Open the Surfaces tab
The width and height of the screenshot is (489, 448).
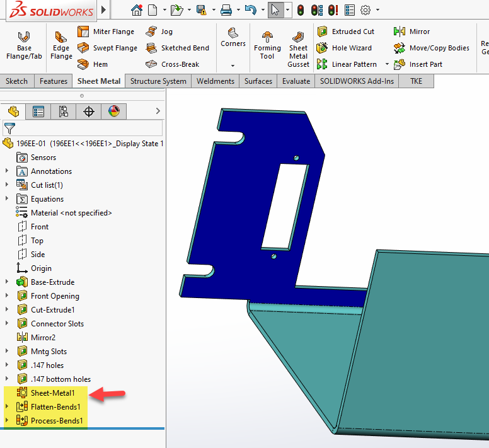[258, 81]
